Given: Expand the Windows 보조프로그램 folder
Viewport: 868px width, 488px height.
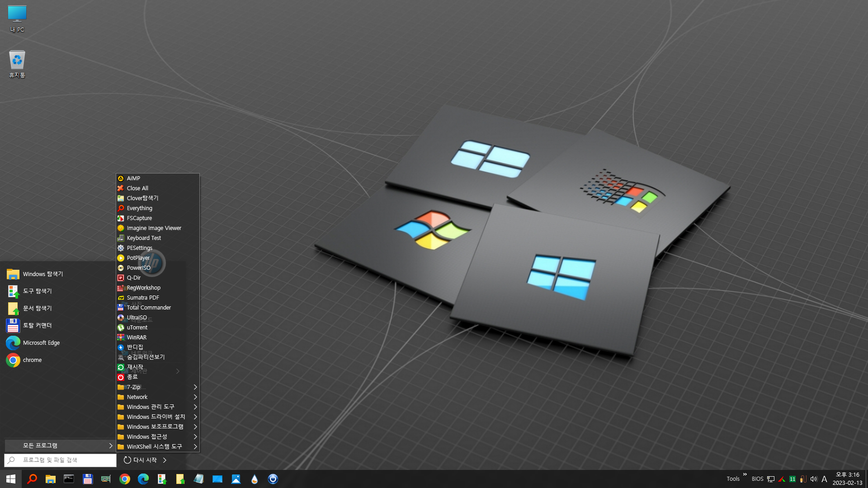Looking at the screenshot, I should [x=157, y=427].
